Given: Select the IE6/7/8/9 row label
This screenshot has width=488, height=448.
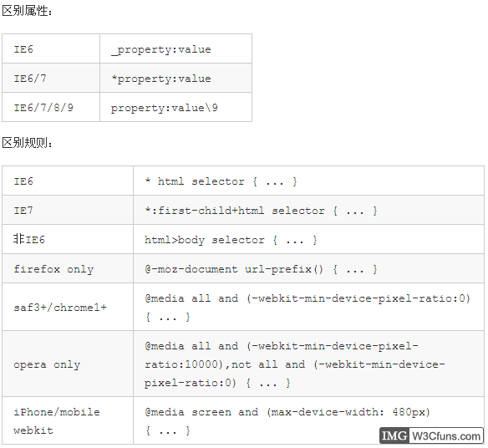Looking at the screenshot, I should coord(43,108).
